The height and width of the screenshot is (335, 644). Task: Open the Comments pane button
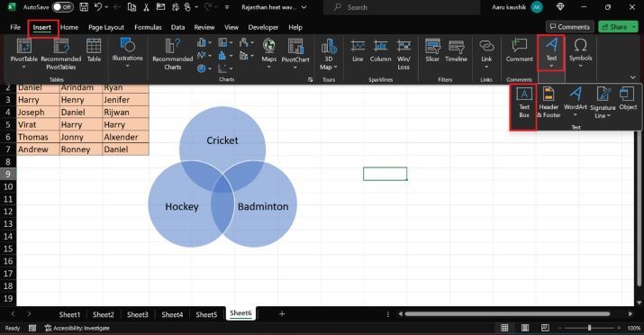569,27
